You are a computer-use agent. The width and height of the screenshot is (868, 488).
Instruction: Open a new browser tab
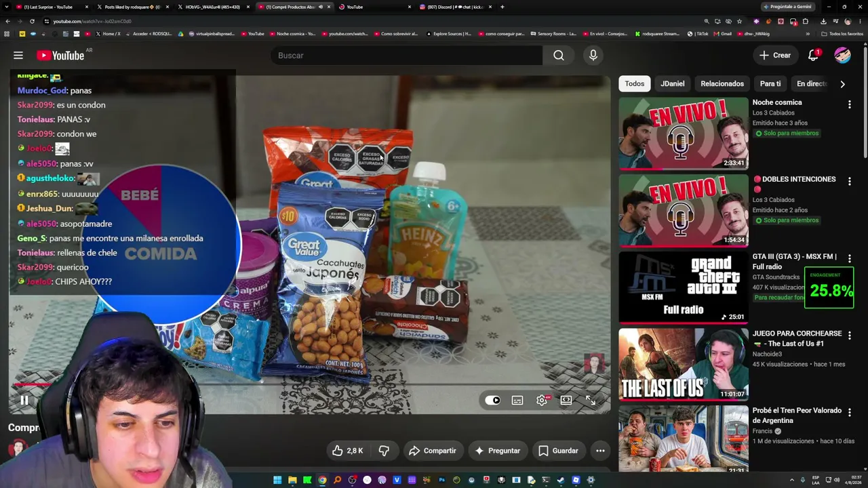[x=502, y=7]
